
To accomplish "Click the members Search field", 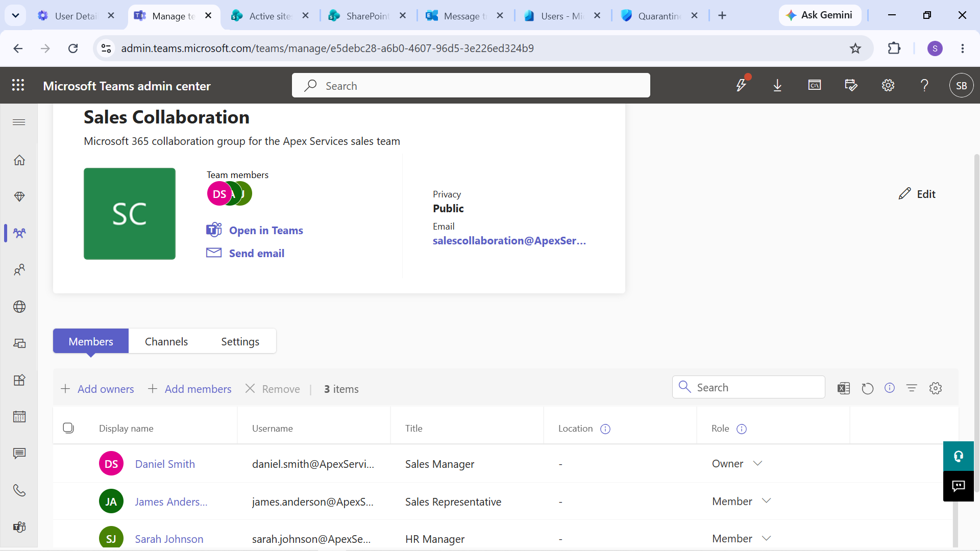I will point(749,387).
